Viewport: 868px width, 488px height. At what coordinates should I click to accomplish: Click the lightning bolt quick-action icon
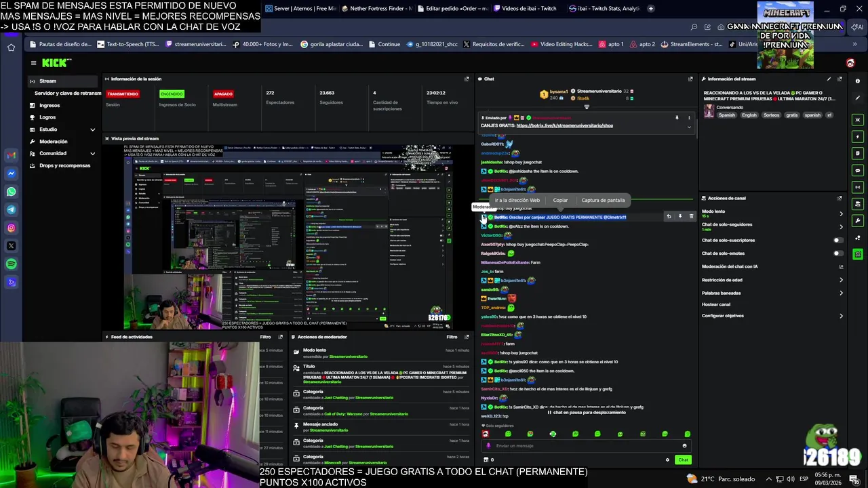pyautogui.click(x=858, y=137)
